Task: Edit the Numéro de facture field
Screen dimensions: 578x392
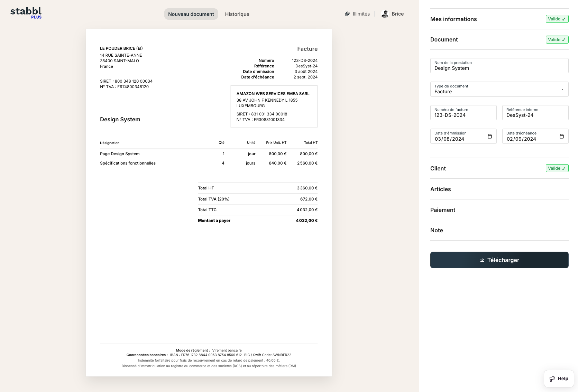Action: point(463,113)
